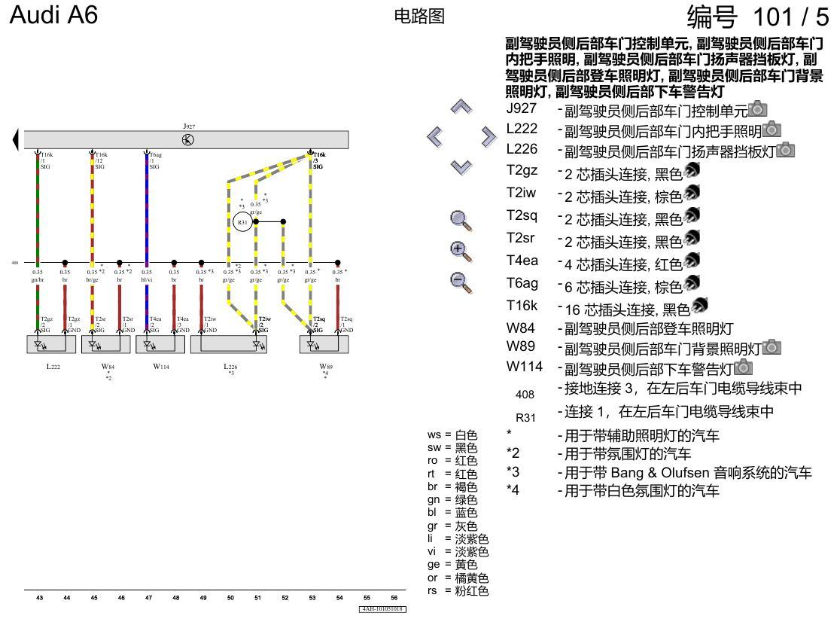
Task: Click the R31 connection circle in diagram
Action: click(242, 222)
